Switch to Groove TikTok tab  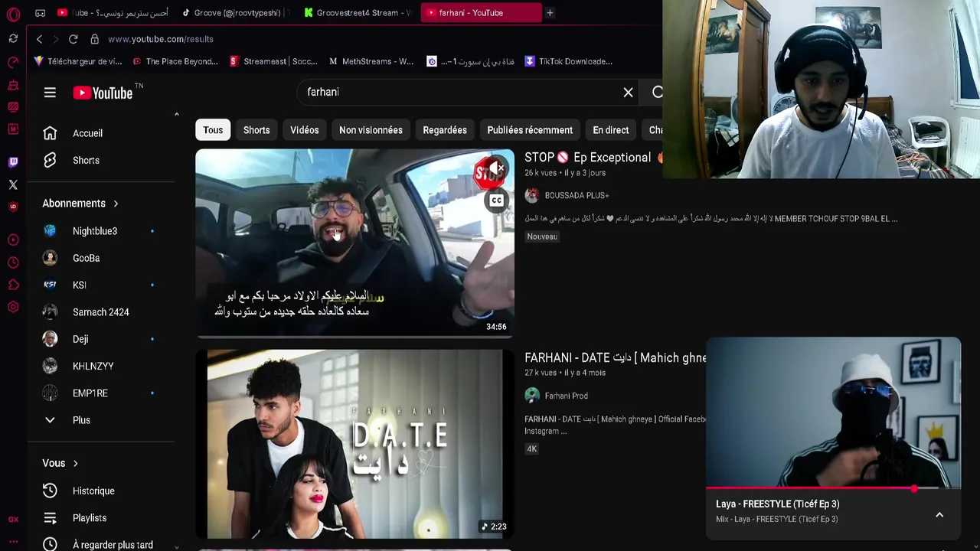[x=236, y=13]
